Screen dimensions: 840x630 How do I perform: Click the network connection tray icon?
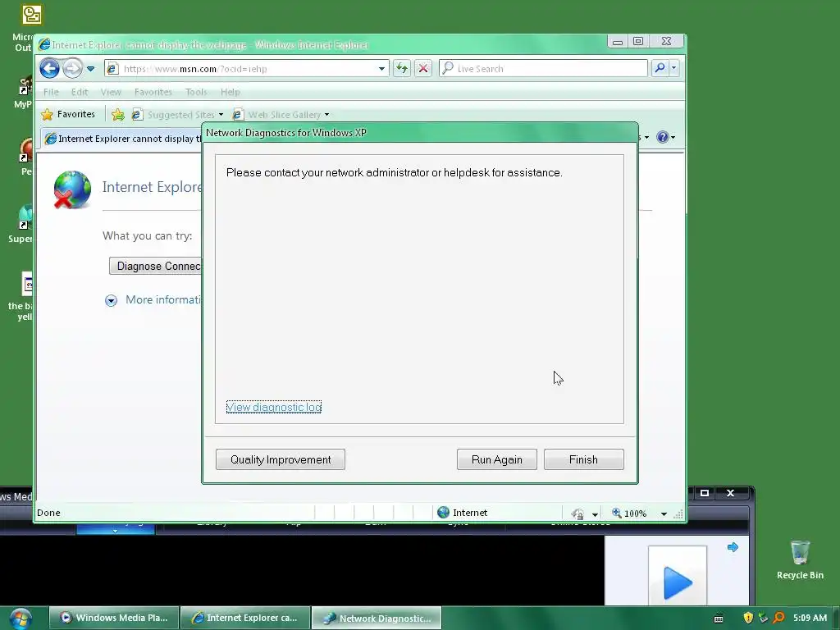pos(764,618)
